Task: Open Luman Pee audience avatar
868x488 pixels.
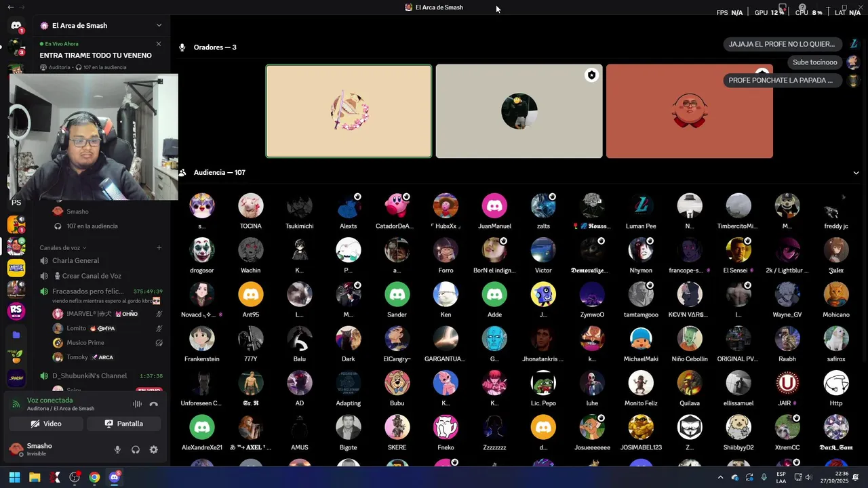Action: (641, 205)
